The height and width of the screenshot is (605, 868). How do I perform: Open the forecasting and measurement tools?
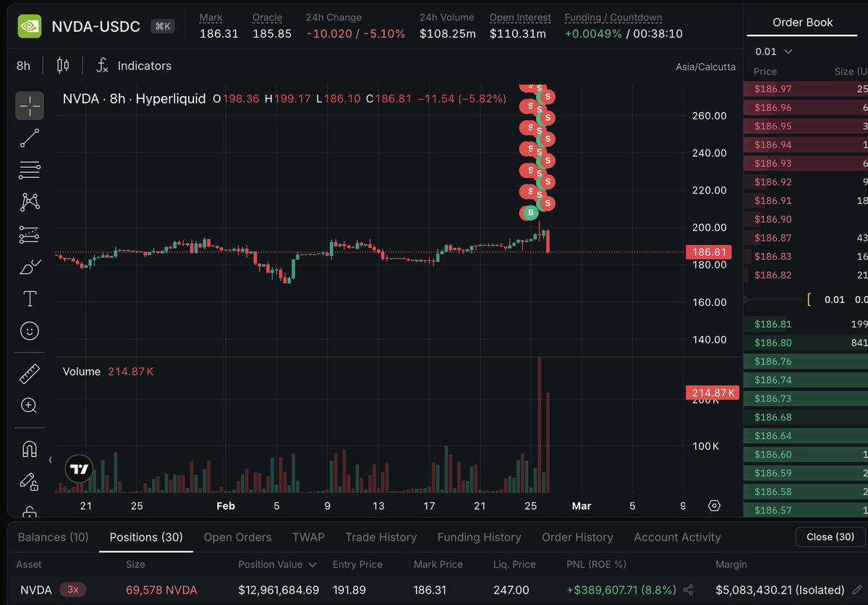pyautogui.click(x=30, y=234)
